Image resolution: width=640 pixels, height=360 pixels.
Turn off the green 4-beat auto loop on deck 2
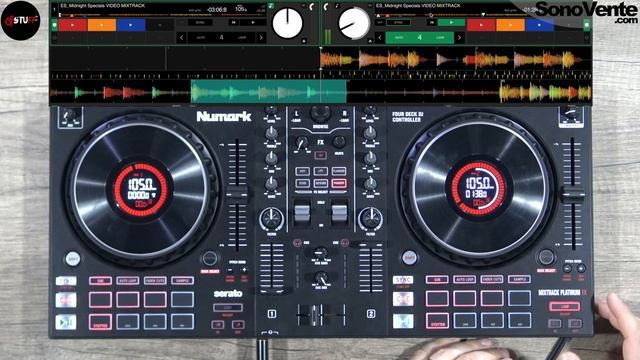(x=420, y=38)
